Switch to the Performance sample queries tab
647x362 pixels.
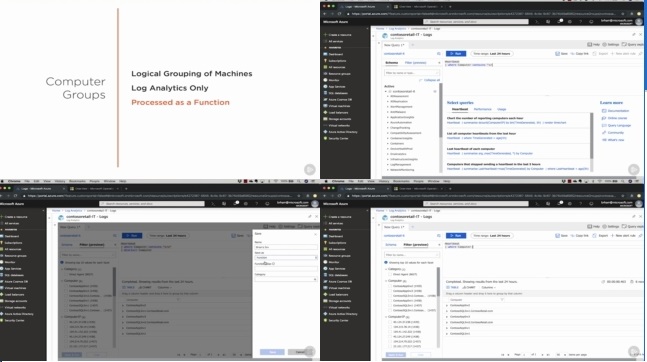[482, 109]
